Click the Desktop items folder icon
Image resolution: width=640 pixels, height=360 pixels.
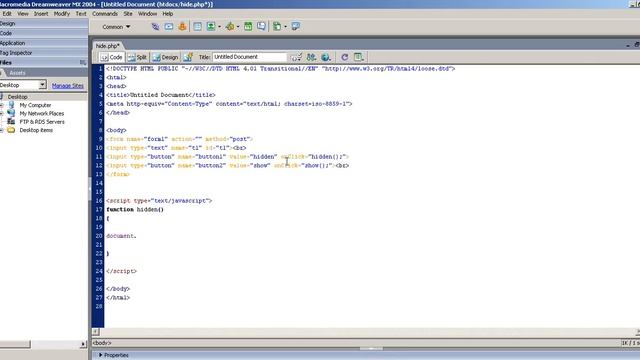click(x=11, y=130)
